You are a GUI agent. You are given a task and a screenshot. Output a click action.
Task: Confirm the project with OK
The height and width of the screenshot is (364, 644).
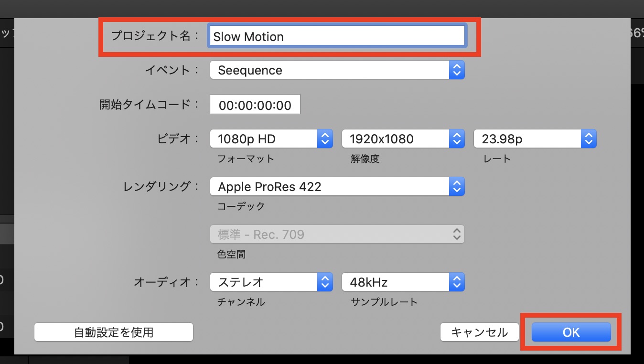(571, 332)
